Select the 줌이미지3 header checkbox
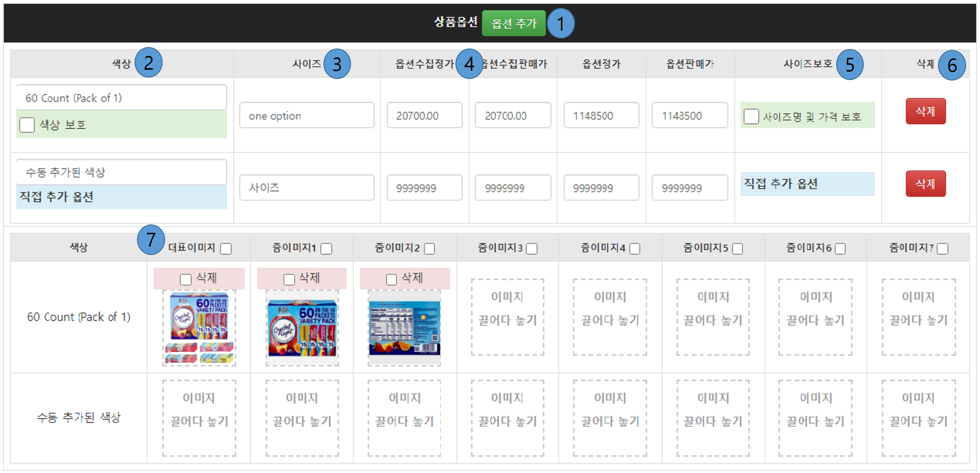The width and height of the screenshot is (980, 473). pyautogui.click(x=532, y=249)
